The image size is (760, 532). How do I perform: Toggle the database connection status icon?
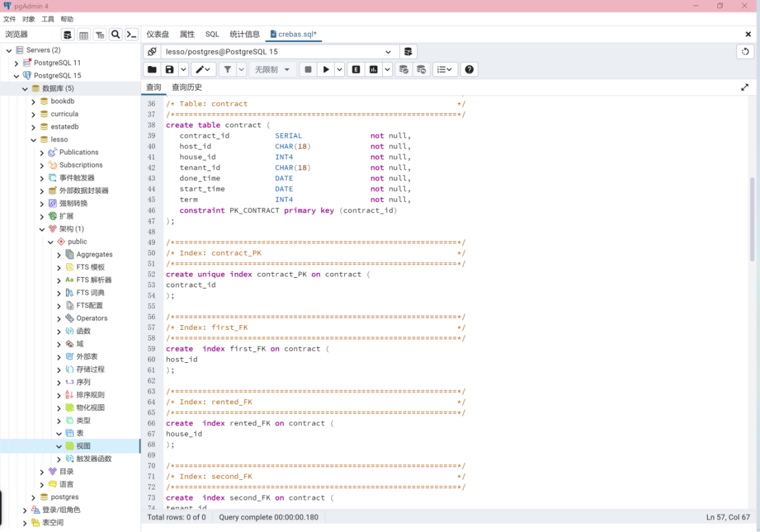[x=152, y=52]
